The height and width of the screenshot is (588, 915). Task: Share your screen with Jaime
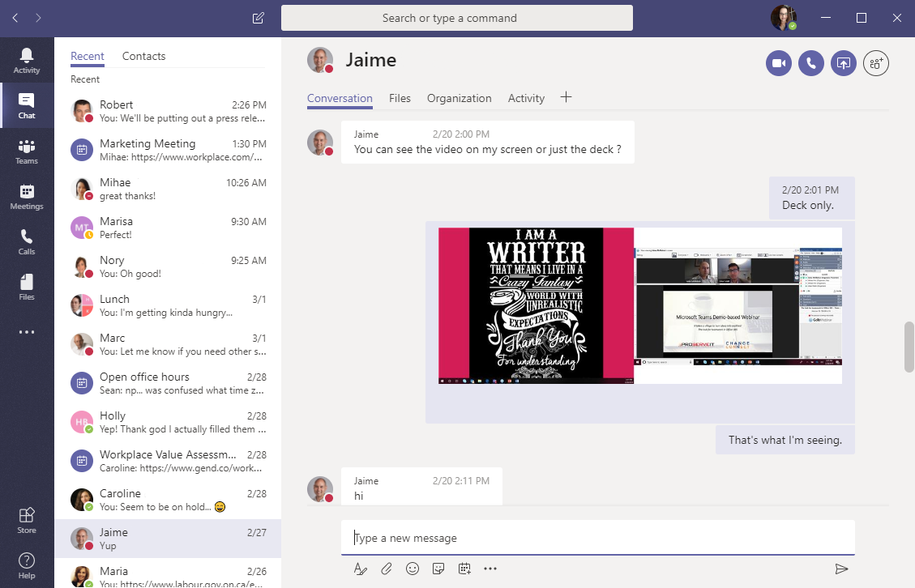click(843, 62)
